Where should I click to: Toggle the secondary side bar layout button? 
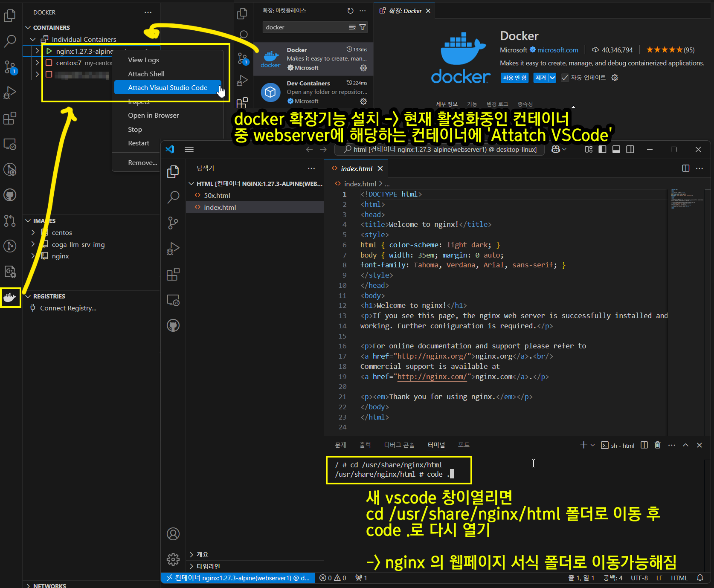coord(630,149)
